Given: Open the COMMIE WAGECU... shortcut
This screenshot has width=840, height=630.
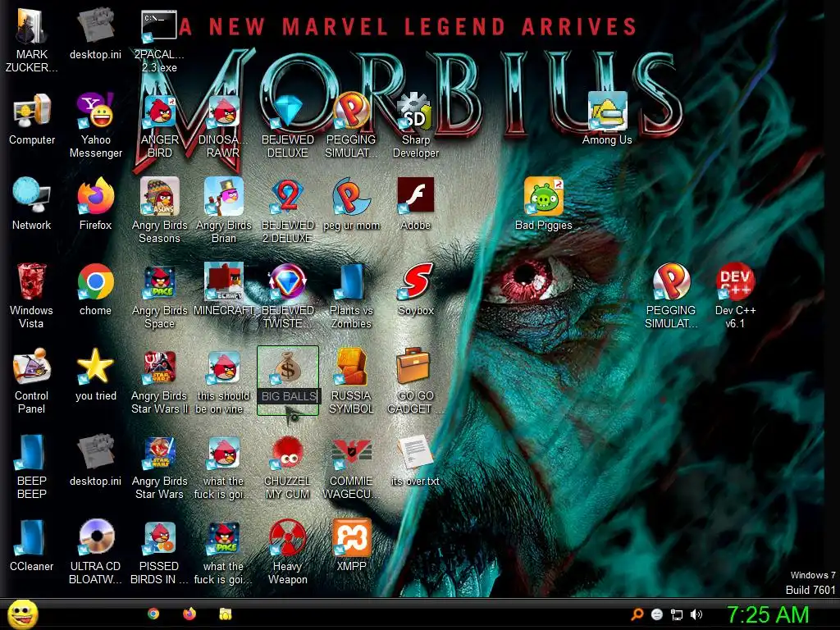Looking at the screenshot, I should (x=351, y=453).
